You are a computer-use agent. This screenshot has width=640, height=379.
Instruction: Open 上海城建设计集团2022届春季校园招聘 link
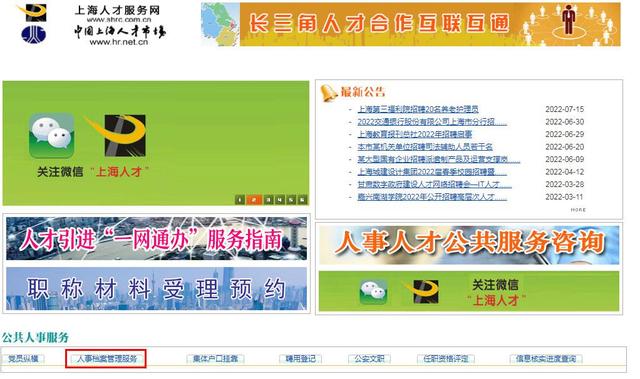pyautogui.click(x=432, y=172)
